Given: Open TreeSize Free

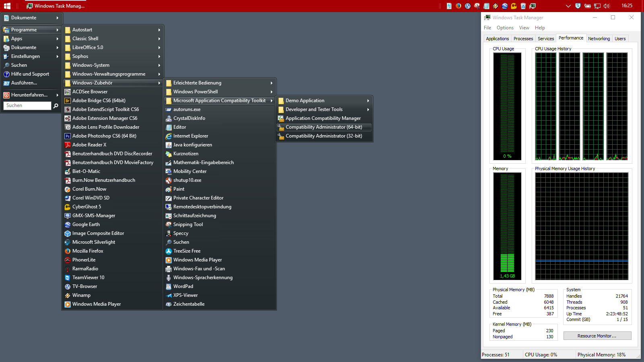Looking at the screenshot, I should pos(219,251).
